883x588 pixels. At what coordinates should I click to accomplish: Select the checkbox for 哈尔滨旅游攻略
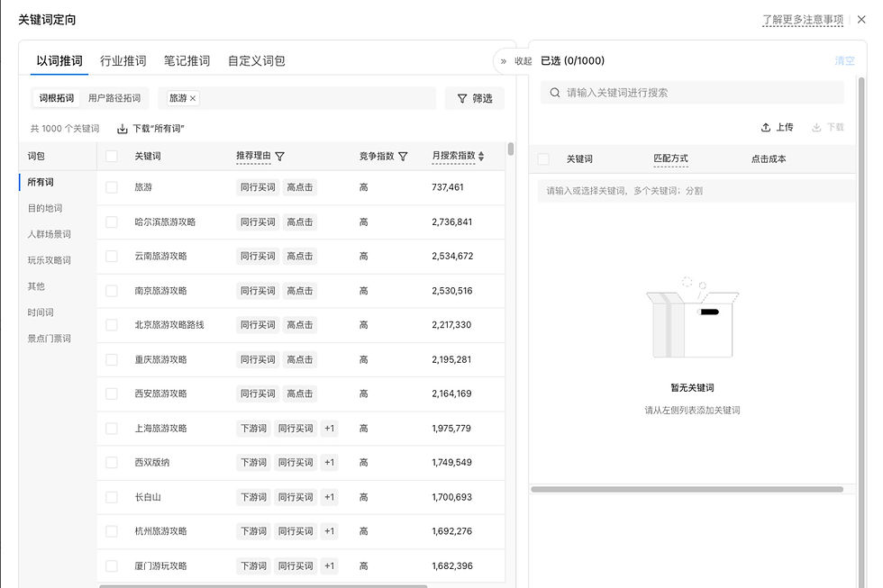pos(110,222)
